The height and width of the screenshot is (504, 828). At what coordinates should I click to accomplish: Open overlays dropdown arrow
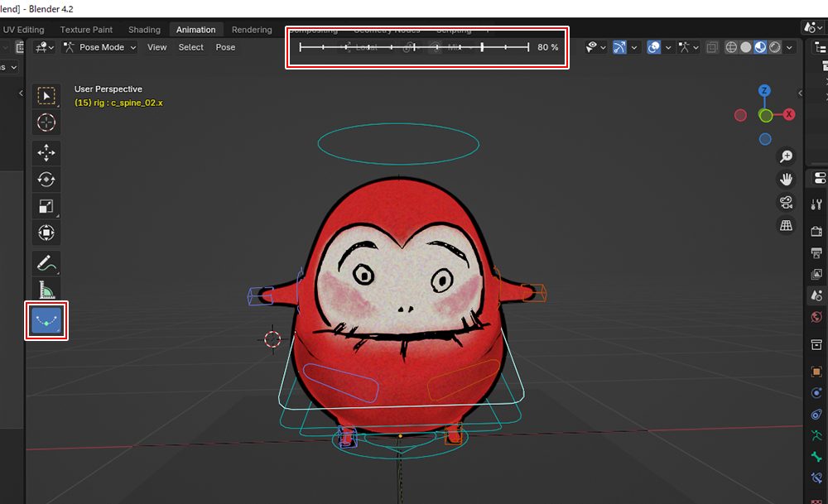click(667, 47)
